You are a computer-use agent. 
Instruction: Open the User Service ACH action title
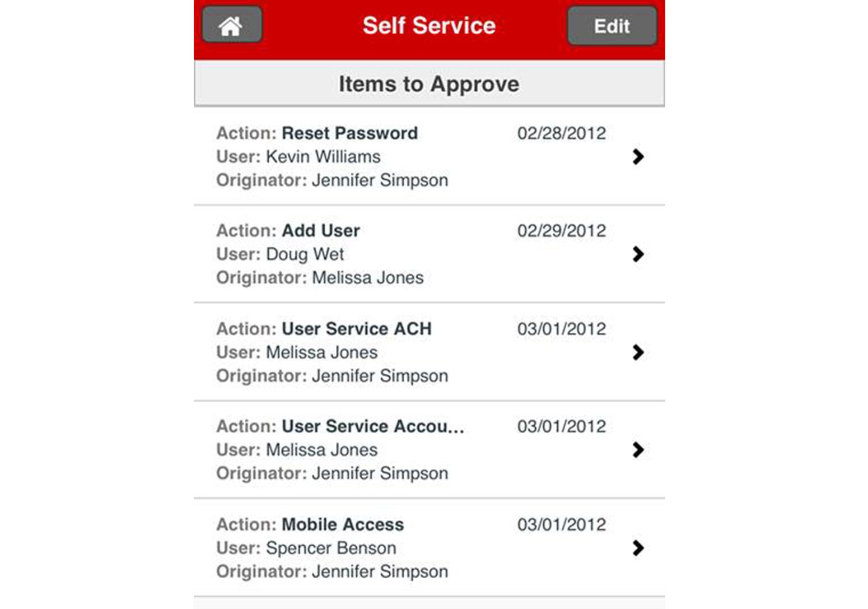click(x=356, y=329)
